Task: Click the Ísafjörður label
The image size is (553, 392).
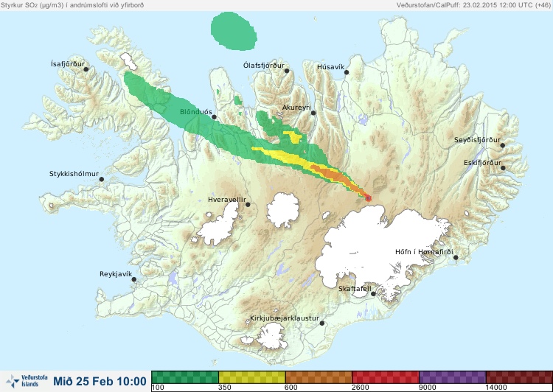Action: pos(68,64)
